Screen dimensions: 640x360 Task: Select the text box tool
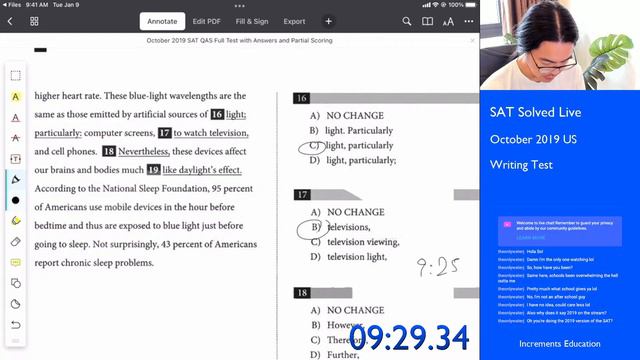(x=16, y=159)
